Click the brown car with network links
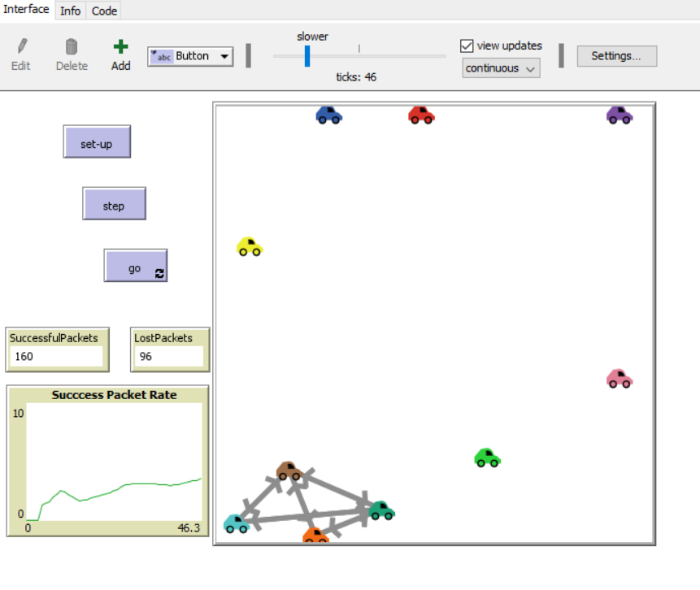The height and width of the screenshot is (590, 700). [x=289, y=471]
